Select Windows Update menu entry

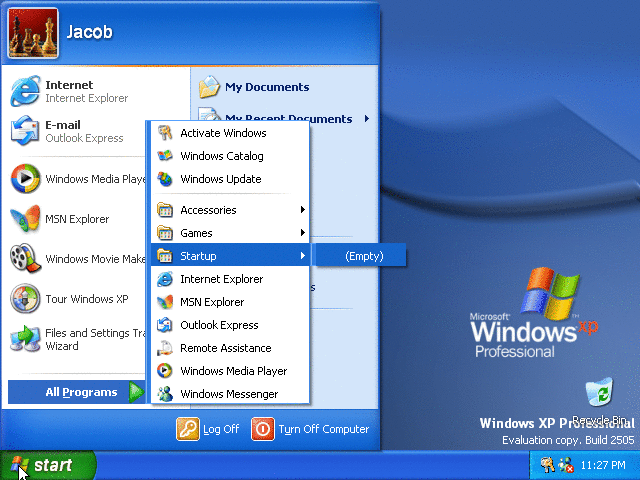coord(230,179)
